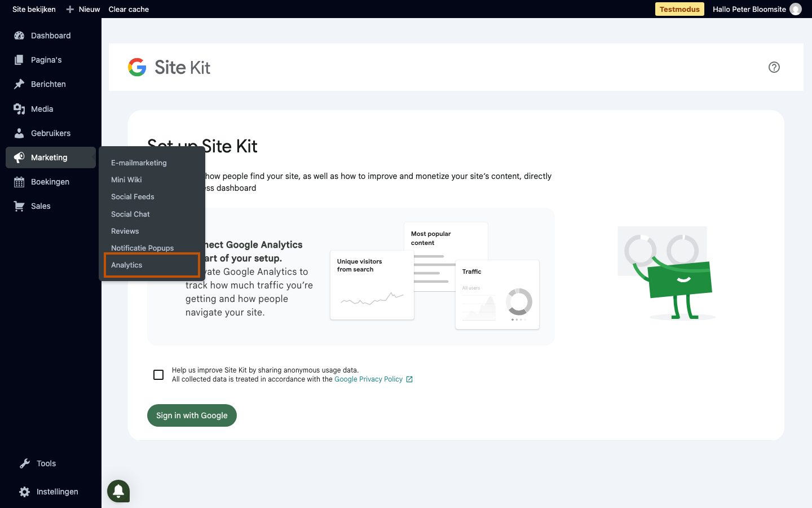Screen dimensions: 812x508
Task: Open Social Chat submenu entry
Action: [130, 214]
